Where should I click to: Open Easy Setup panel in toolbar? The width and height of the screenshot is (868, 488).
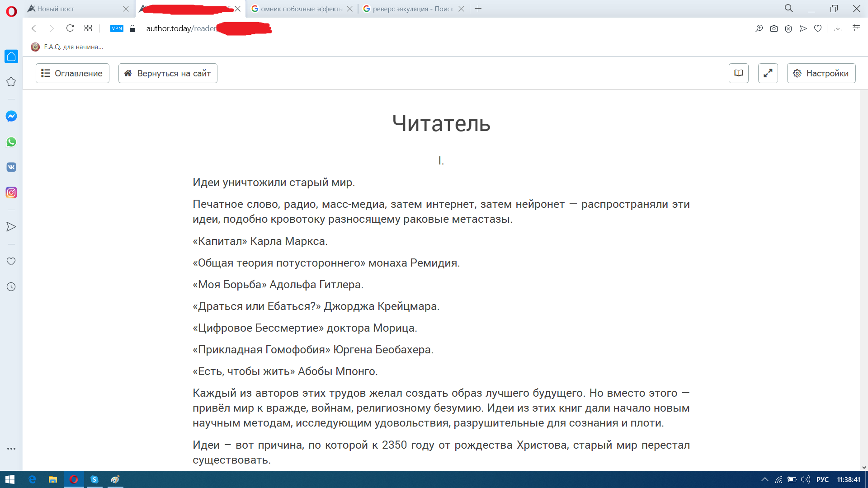pos(856,28)
